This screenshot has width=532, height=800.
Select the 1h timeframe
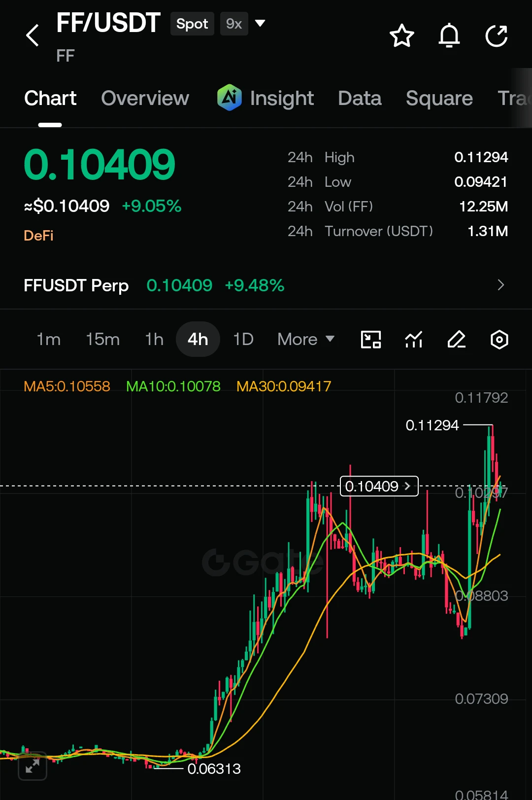click(154, 339)
